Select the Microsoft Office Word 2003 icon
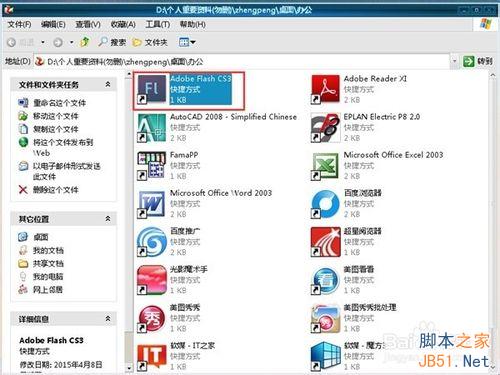Image resolution: width=500 pixels, height=375 pixels. 152,204
